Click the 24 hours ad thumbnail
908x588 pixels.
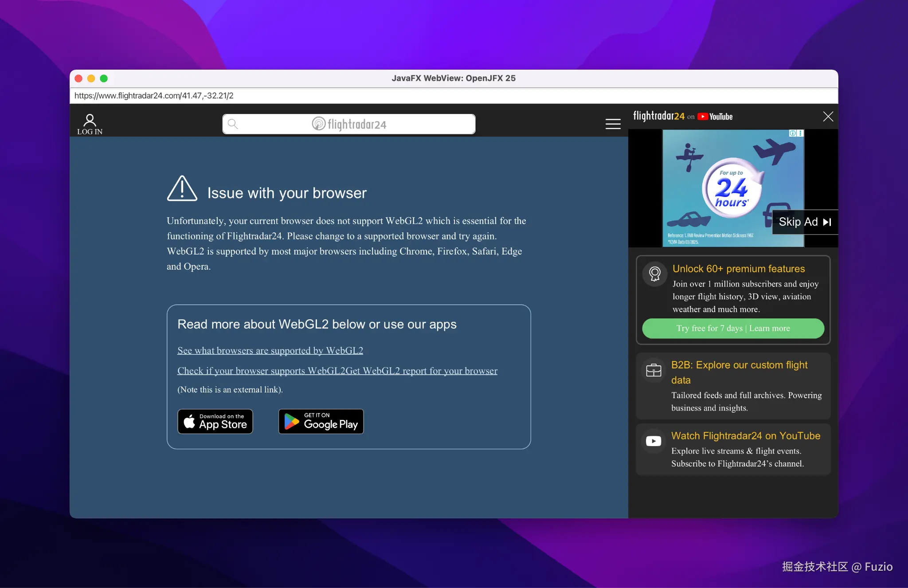tap(732, 188)
